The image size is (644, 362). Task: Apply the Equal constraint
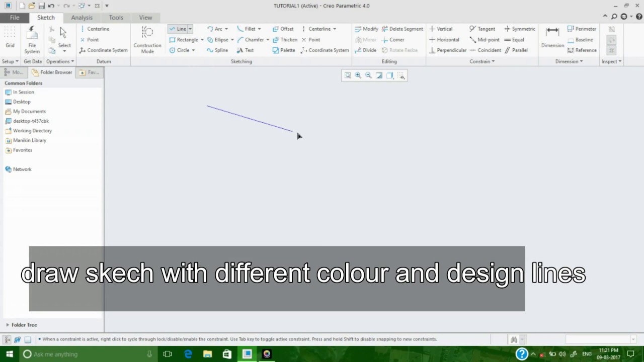tap(514, 40)
